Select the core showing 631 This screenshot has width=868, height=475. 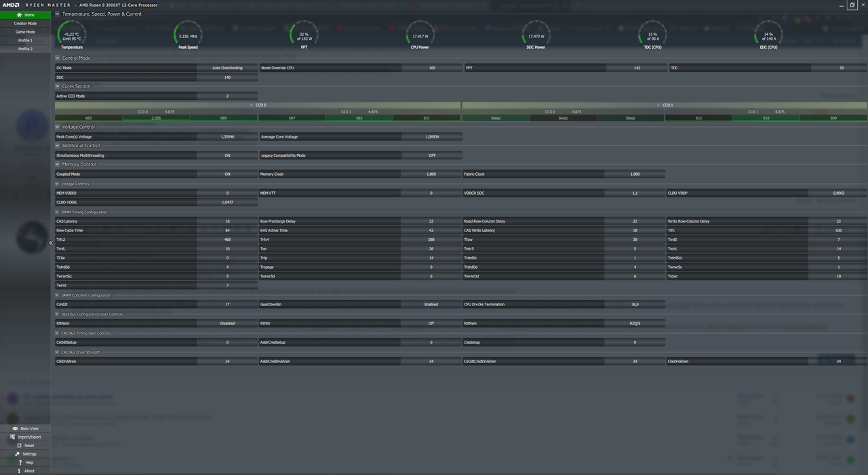tap(427, 118)
